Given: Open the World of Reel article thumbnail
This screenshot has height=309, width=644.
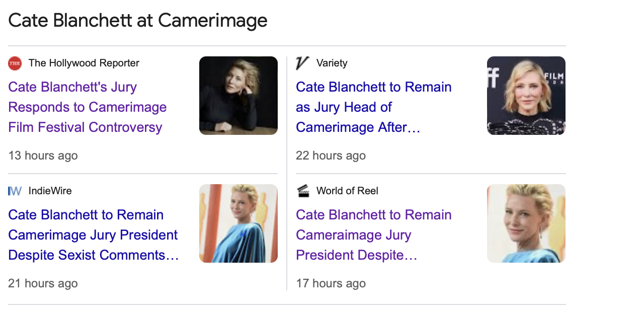Looking at the screenshot, I should [x=526, y=223].
